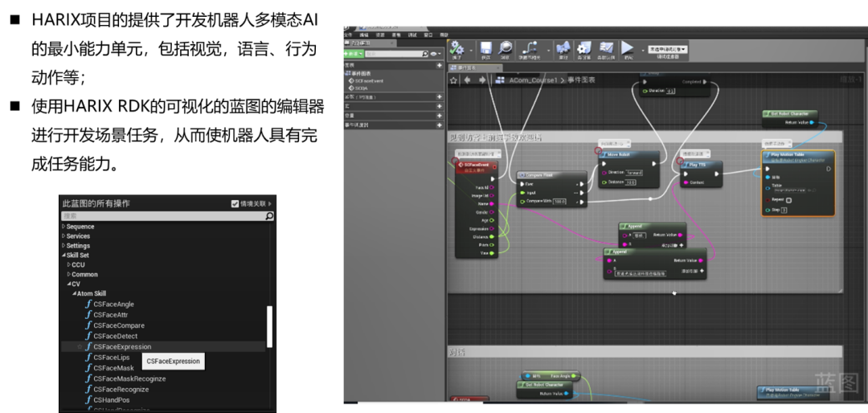Toggle the Repeat checkbox on Play Motion Table

pyautogui.click(x=788, y=200)
